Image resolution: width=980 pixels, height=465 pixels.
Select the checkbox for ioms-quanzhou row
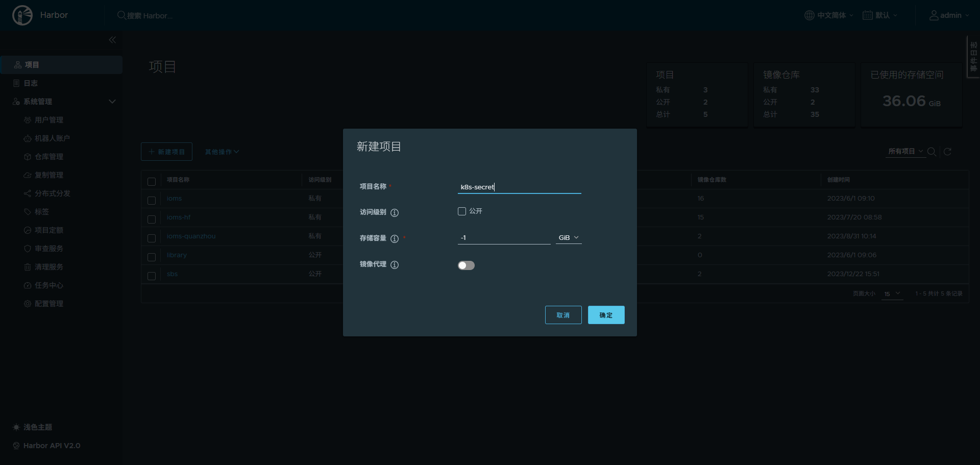pyautogui.click(x=152, y=238)
